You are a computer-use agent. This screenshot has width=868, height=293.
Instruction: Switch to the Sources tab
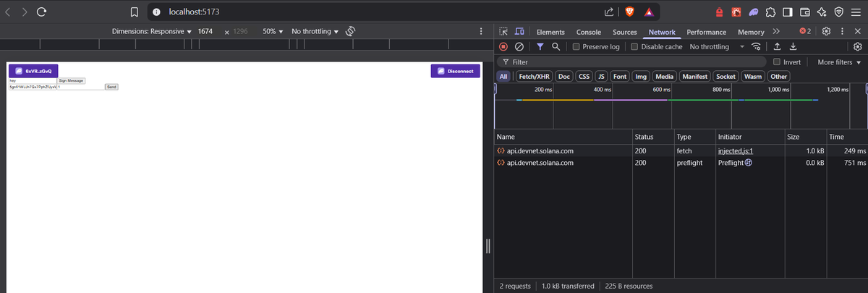click(624, 32)
